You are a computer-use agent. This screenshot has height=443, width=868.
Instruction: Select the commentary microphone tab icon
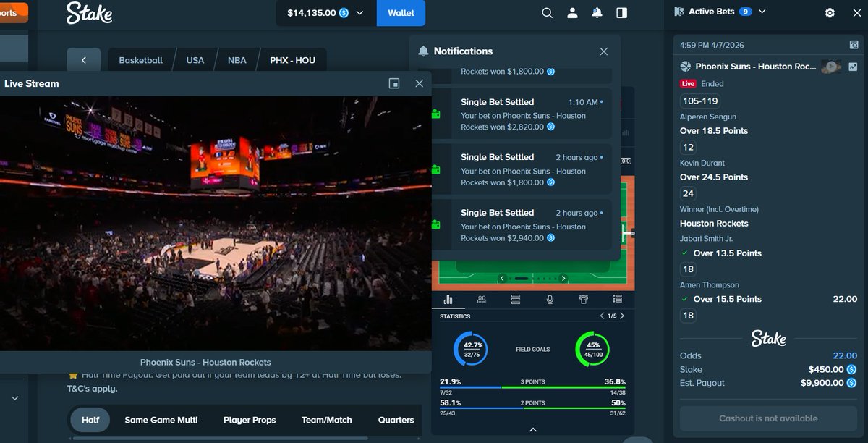550,299
